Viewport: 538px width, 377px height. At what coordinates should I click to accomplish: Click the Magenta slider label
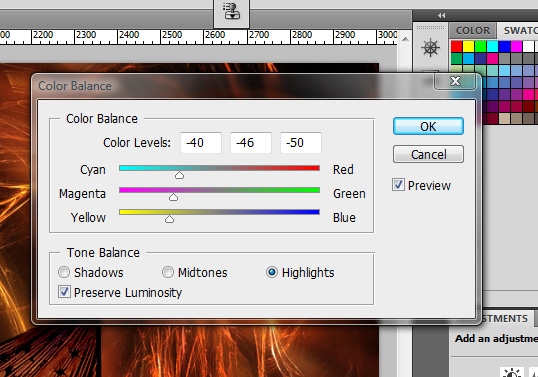click(82, 194)
